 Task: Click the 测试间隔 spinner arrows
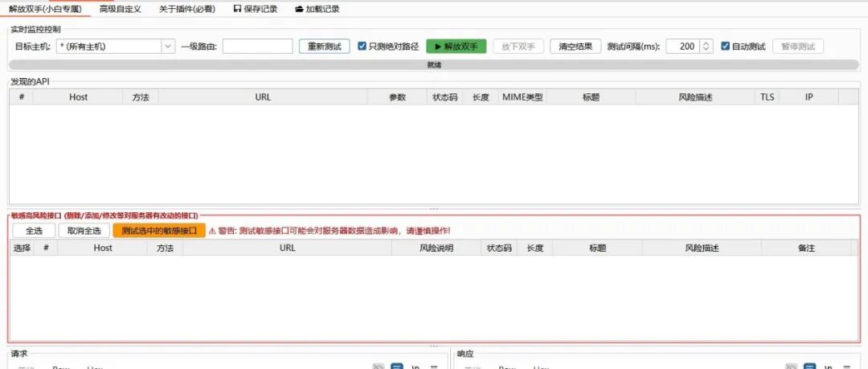pos(706,47)
